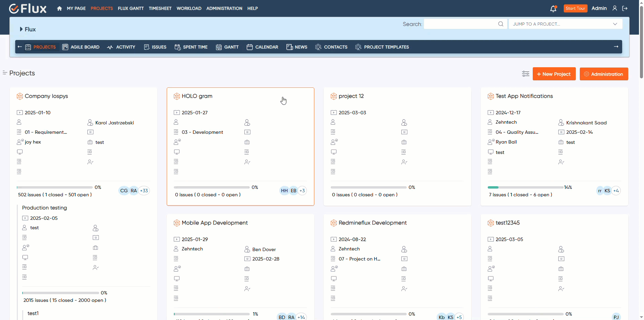
Task: Switch to News tab
Action: pos(297,47)
